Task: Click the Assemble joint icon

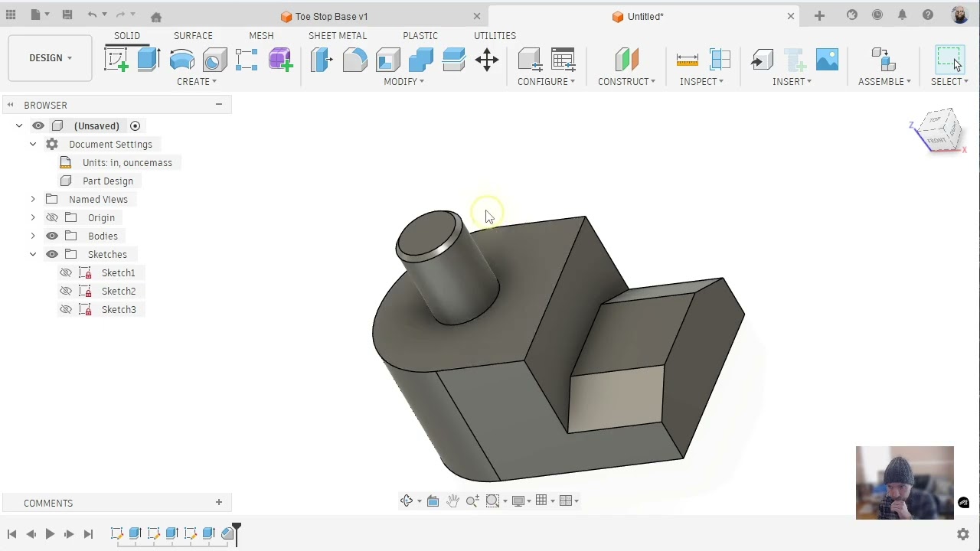Action: tap(884, 60)
